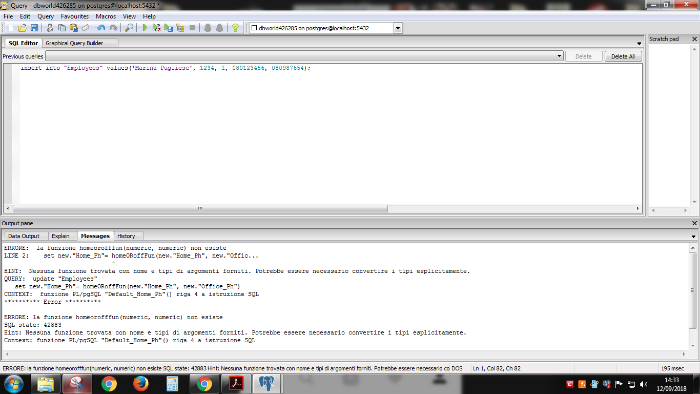Open the View menu
This screenshot has width=700, height=394.
coord(129,16)
